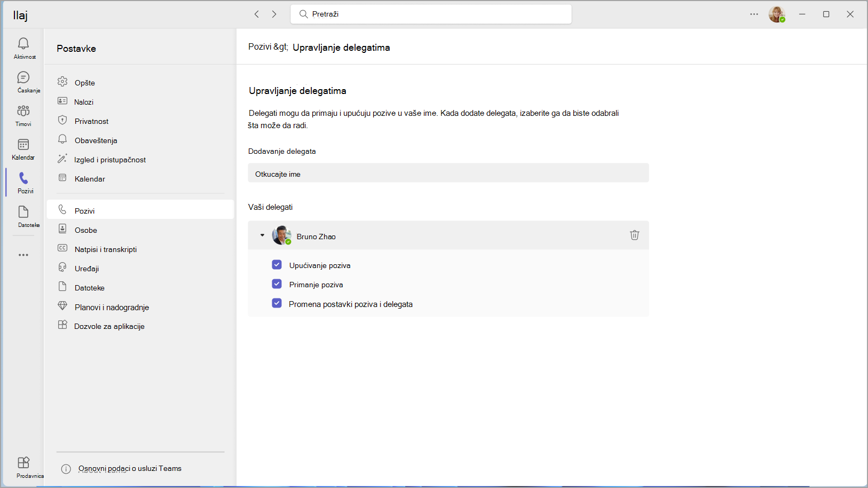This screenshot has height=488, width=868.
Task: Open Ćaskanje chat icon in sidebar
Action: (23, 77)
